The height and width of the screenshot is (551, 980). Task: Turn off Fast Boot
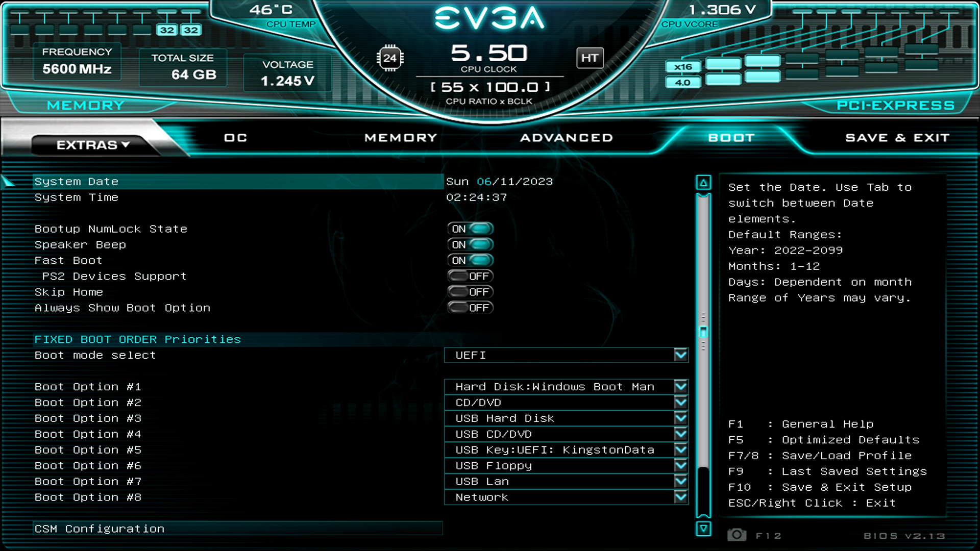[470, 260]
